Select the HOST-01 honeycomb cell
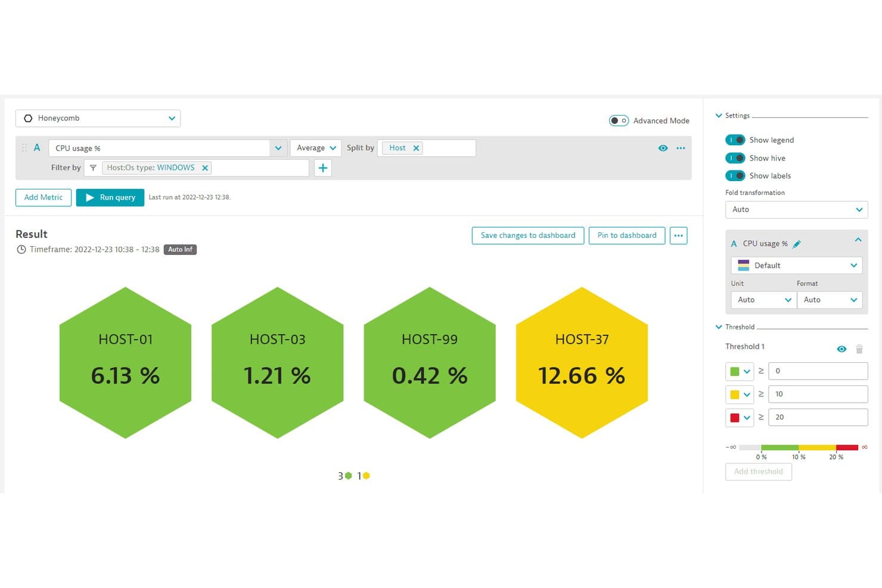 click(126, 363)
